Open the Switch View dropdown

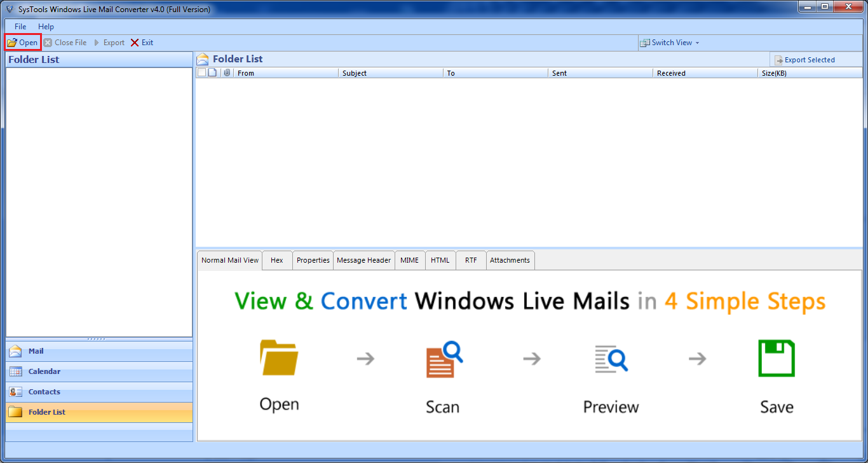point(670,43)
